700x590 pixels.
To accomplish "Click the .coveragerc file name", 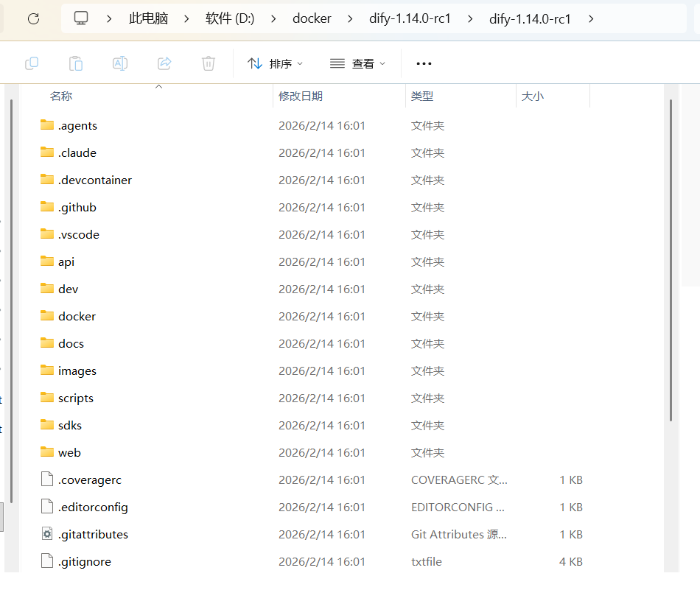I will click(x=89, y=480).
